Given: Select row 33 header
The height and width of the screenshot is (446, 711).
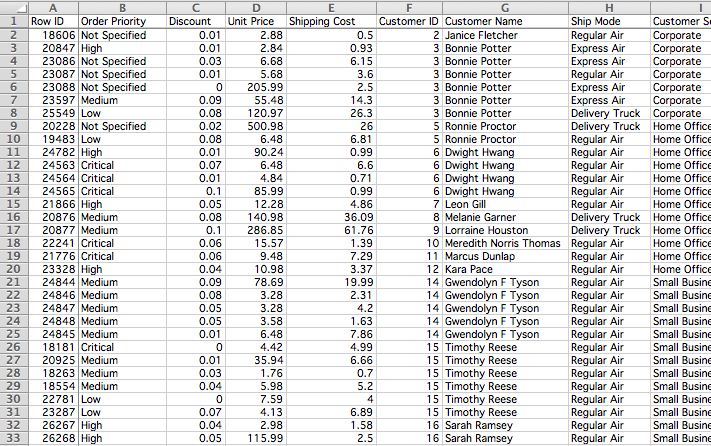Looking at the screenshot, I should (x=14, y=438).
